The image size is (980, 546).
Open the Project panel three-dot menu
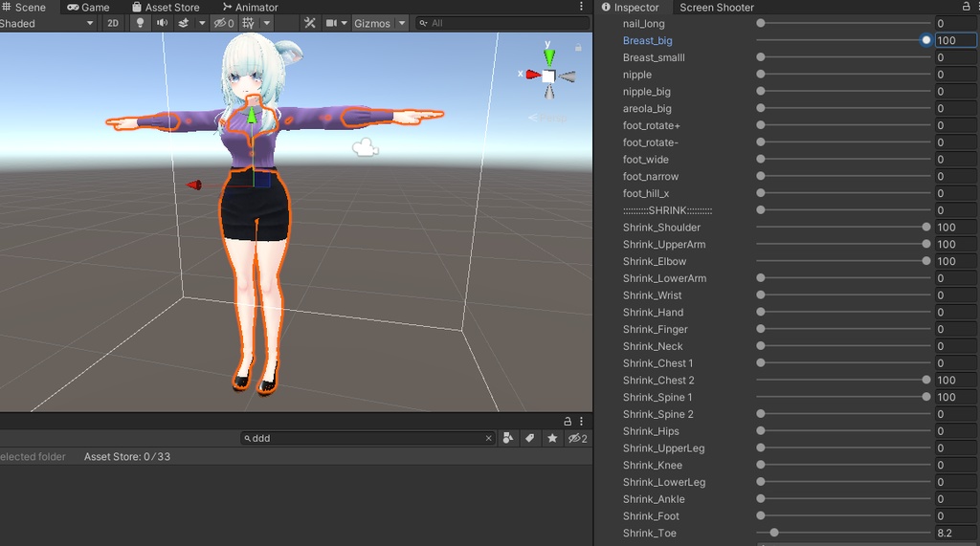point(581,421)
